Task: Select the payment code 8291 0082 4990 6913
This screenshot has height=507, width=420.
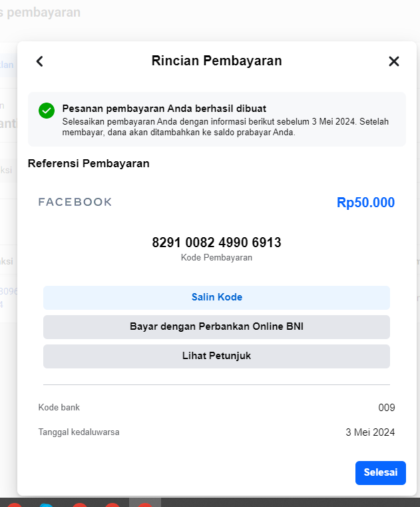Action: [216, 243]
